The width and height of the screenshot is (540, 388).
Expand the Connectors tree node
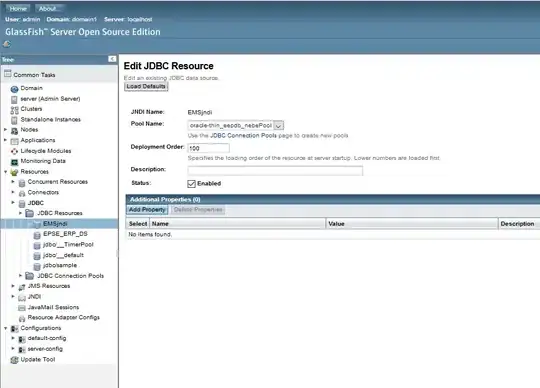(x=13, y=192)
